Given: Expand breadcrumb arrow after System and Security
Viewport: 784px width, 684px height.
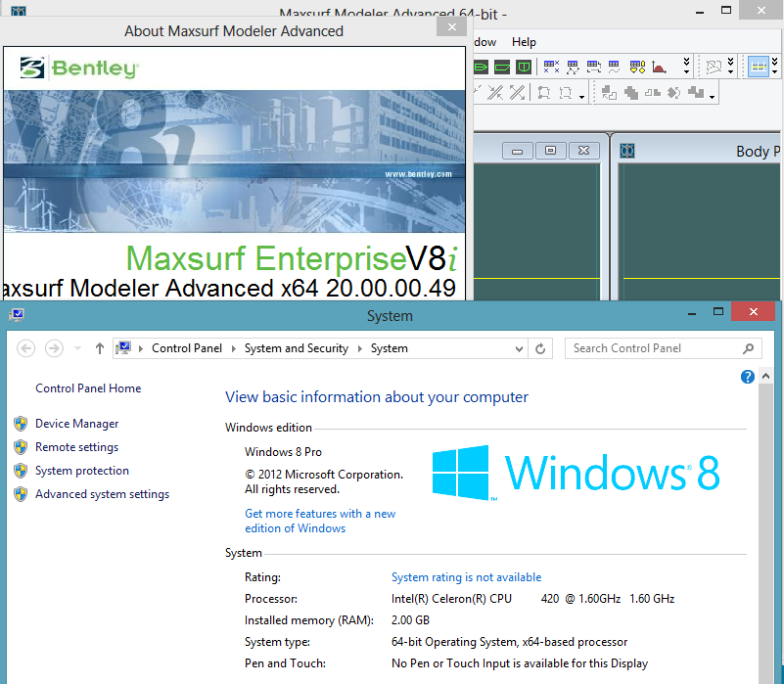Looking at the screenshot, I should [x=359, y=348].
